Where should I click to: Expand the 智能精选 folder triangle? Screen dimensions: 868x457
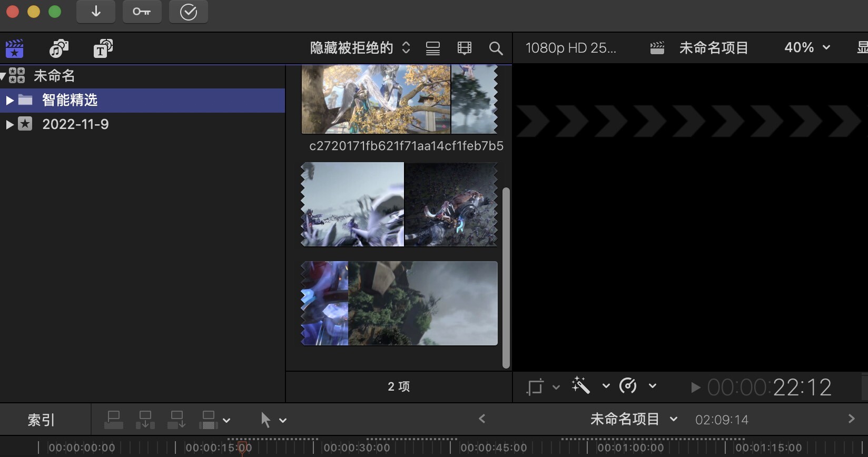9,100
